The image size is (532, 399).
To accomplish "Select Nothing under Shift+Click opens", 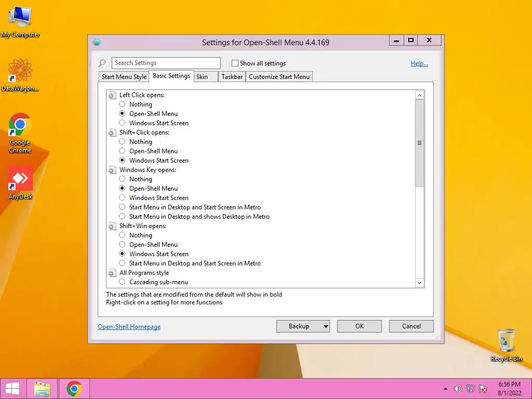I will coord(122,141).
